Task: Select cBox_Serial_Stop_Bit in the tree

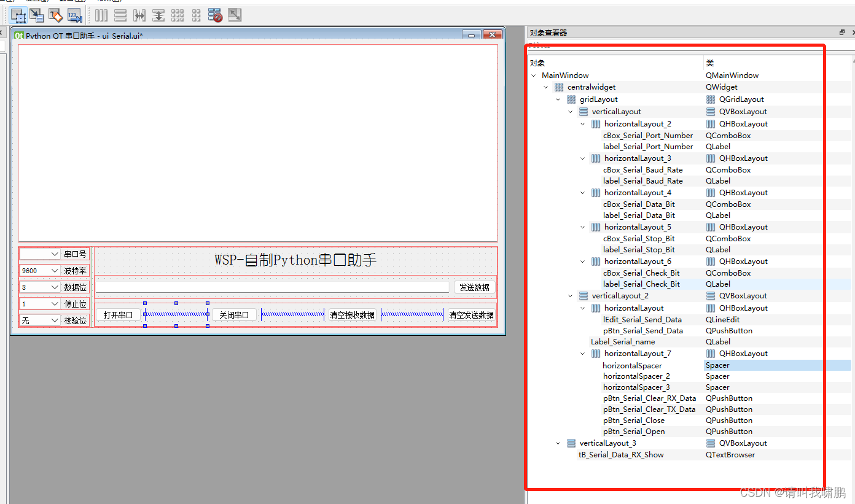Action: [x=639, y=239]
